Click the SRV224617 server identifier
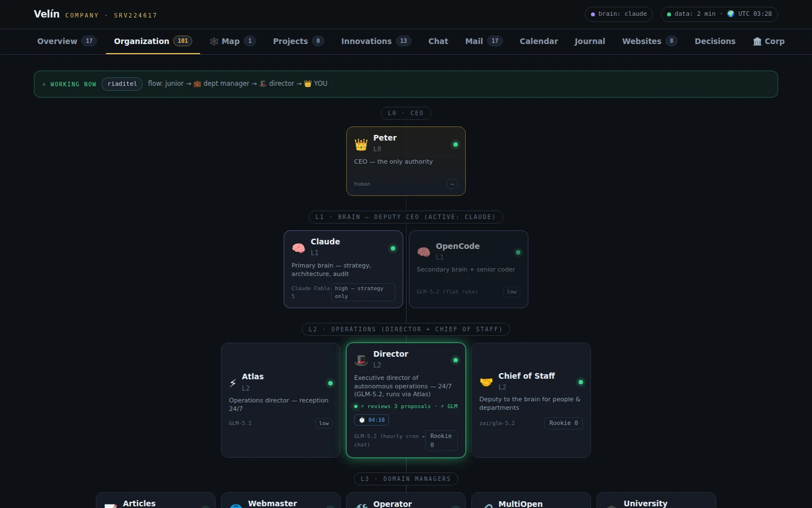Viewport: 812px width, 508px height. pyautogui.click(x=135, y=15)
